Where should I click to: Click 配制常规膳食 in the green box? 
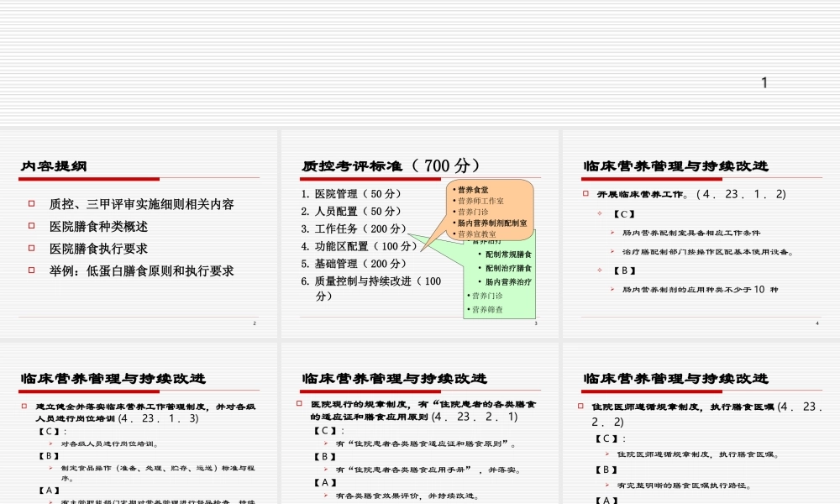507,254
